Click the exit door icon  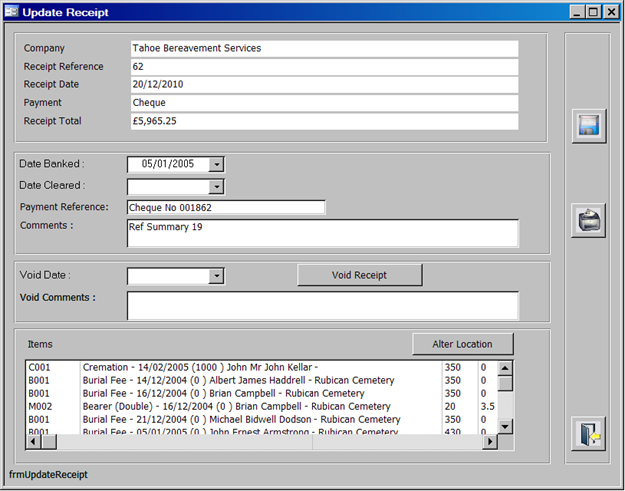[x=589, y=434]
